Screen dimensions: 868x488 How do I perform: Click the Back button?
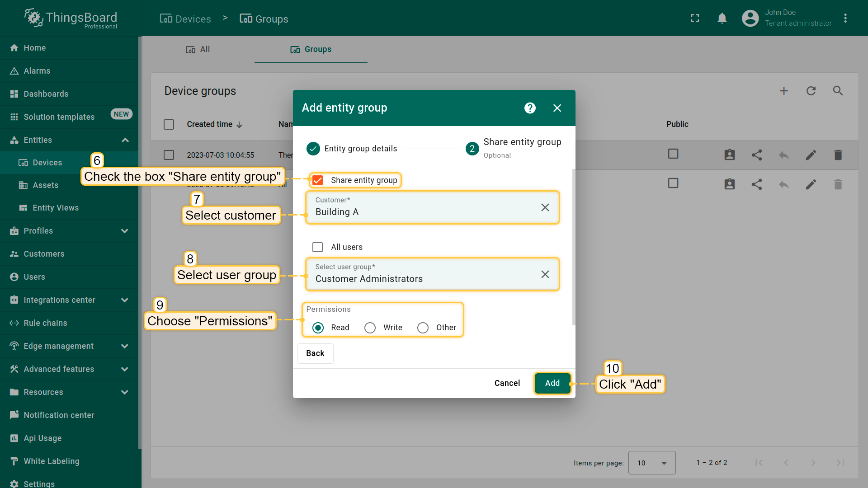click(x=315, y=353)
